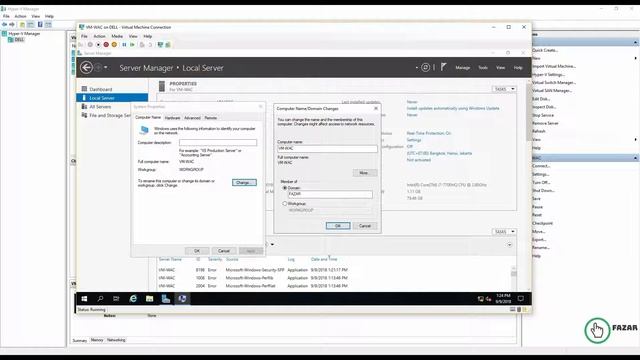Collapse the DELL actions section arrow
This screenshot has width=640, height=360.
pos(636,42)
